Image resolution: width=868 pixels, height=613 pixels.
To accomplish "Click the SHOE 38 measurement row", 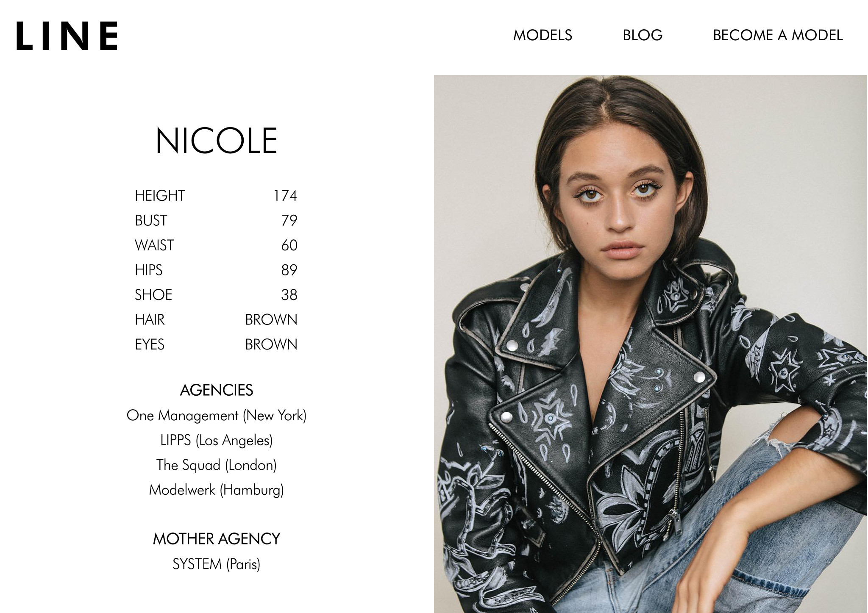I will point(216,295).
